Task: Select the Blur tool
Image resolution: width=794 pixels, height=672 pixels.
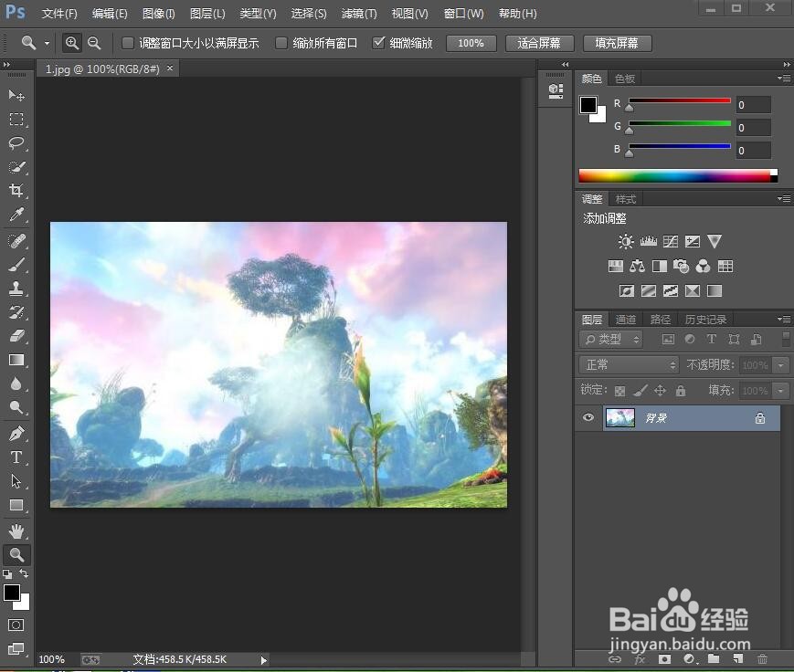Action: click(16, 383)
